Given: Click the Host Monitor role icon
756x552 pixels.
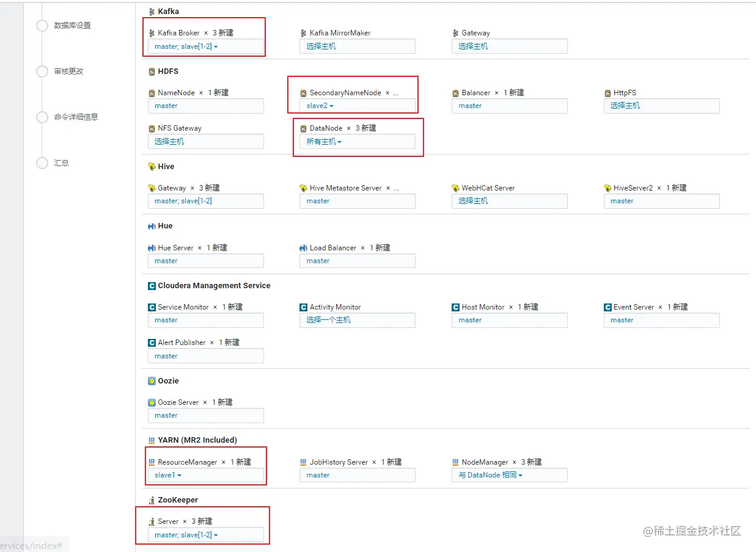Looking at the screenshot, I should (455, 307).
